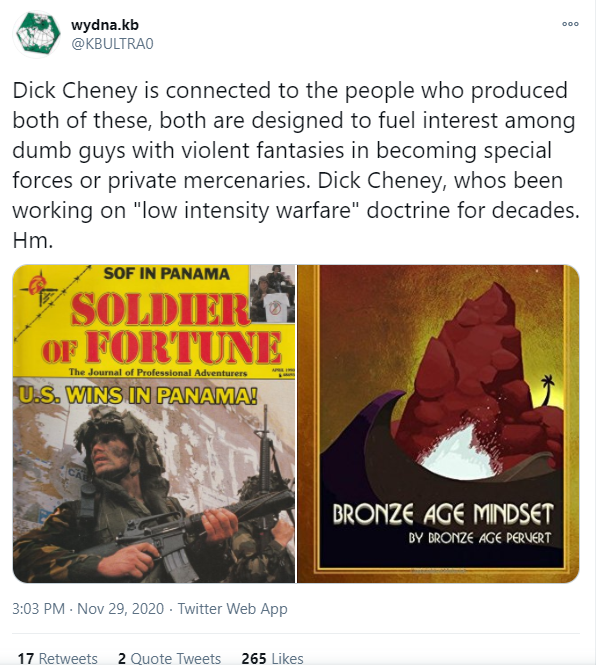Click the palm tree on the book cover

(548, 389)
